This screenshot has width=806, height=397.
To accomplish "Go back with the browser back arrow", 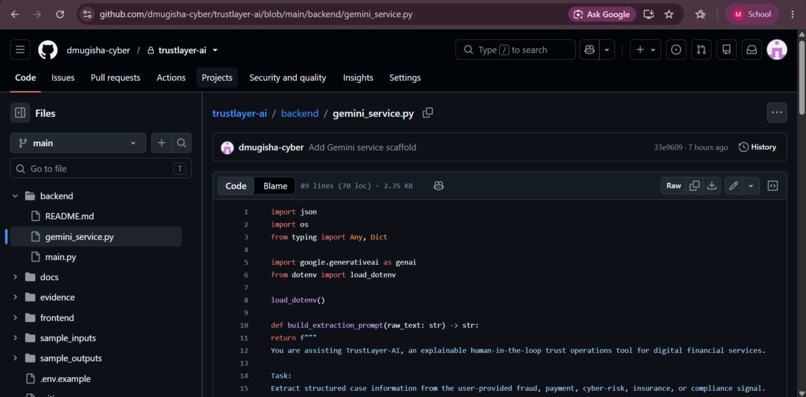I will (15, 14).
